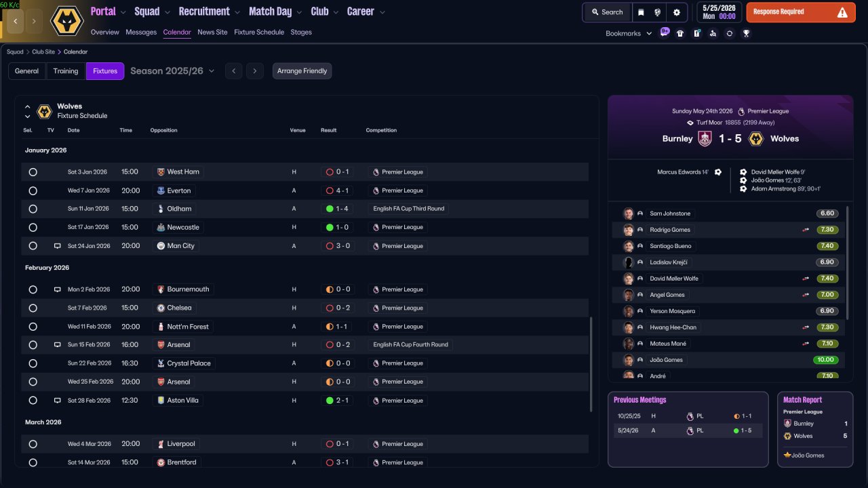Click the Liverpool club badge
868x488 pixels.
click(161, 445)
